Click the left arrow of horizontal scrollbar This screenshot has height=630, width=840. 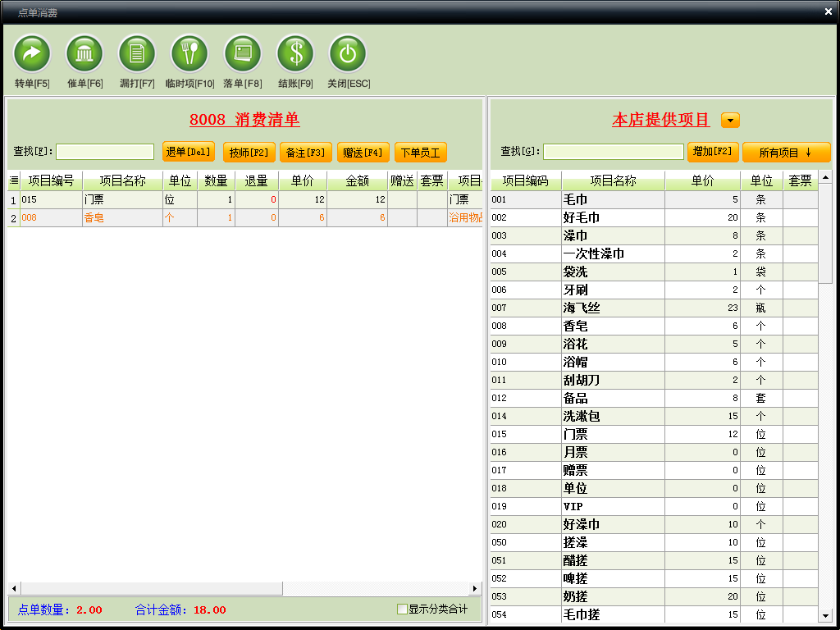pyautogui.click(x=14, y=588)
